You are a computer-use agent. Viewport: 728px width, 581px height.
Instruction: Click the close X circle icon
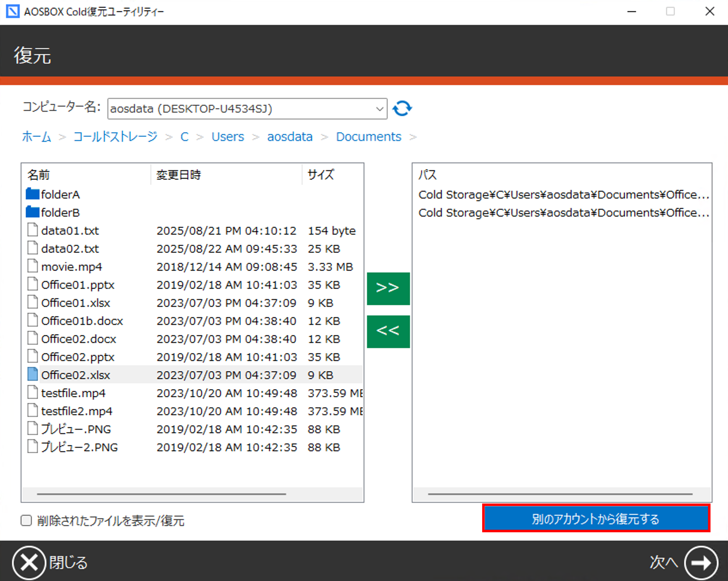coord(29,563)
